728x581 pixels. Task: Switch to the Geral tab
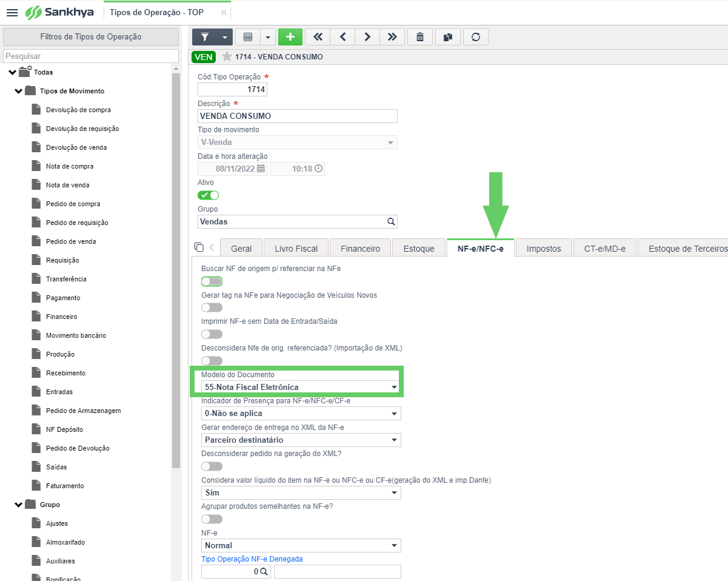(241, 249)
